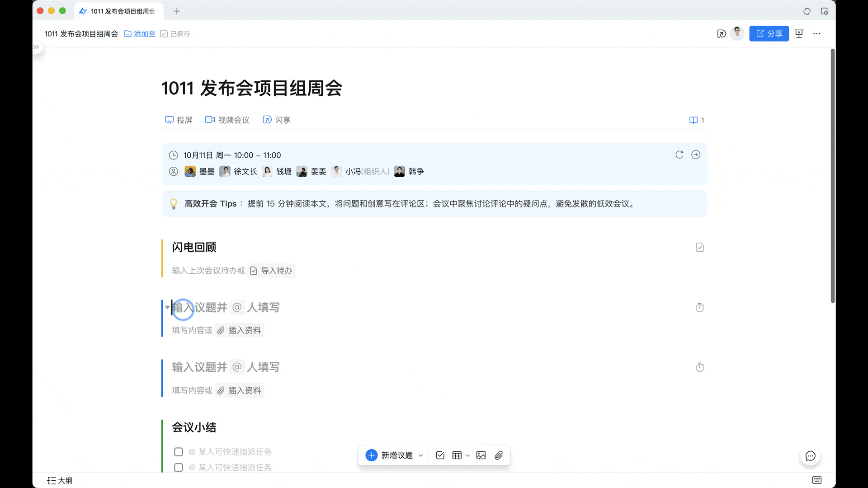The width and height of the screenshot is (868, 488).
Task: Open flash share using 闪享 icon
Action: pos(267,120)
